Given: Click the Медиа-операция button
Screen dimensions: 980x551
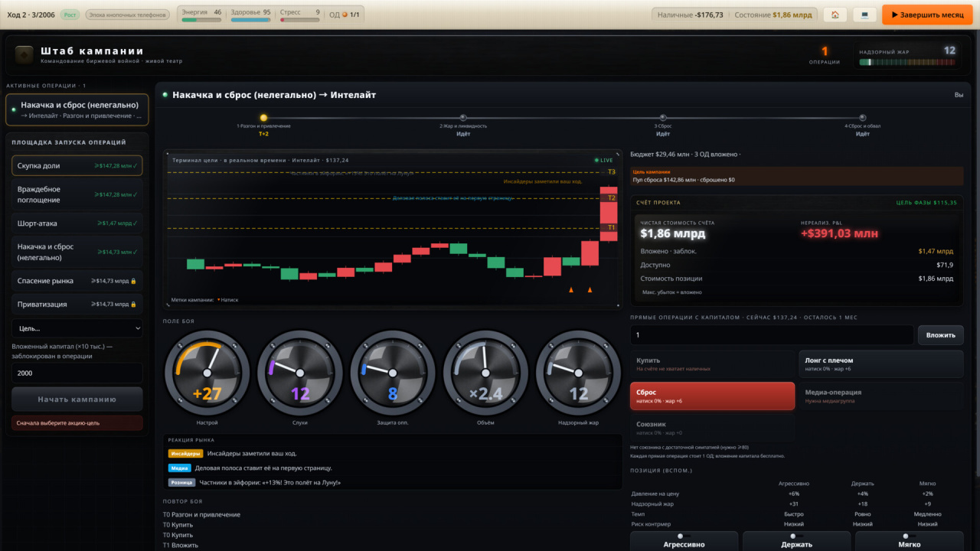Looking at the screenshot, I should coord(881,396).
